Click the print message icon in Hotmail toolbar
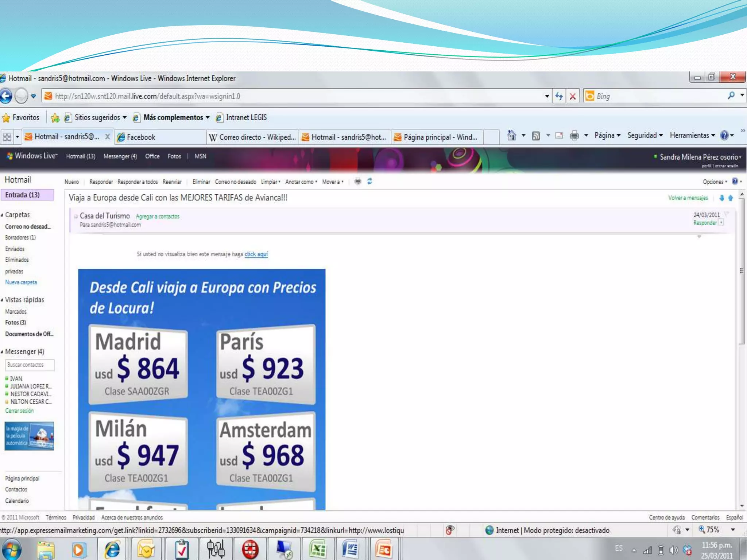 point(358,182)
